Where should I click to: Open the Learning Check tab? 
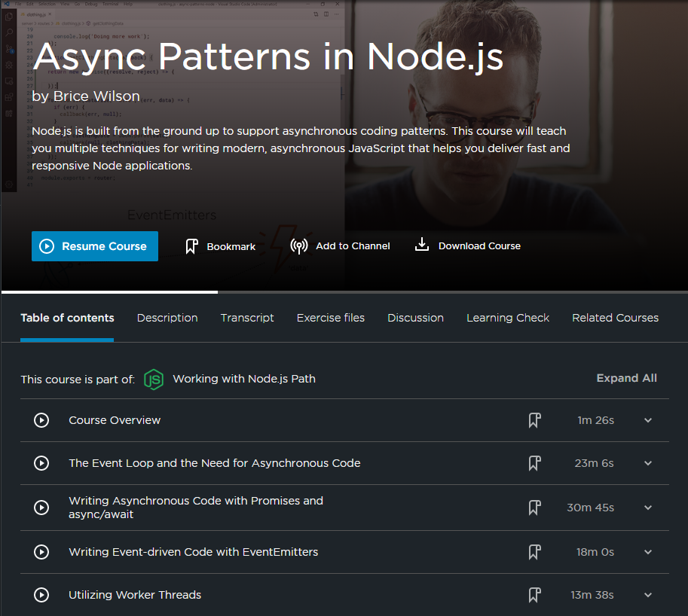(508, 318)
